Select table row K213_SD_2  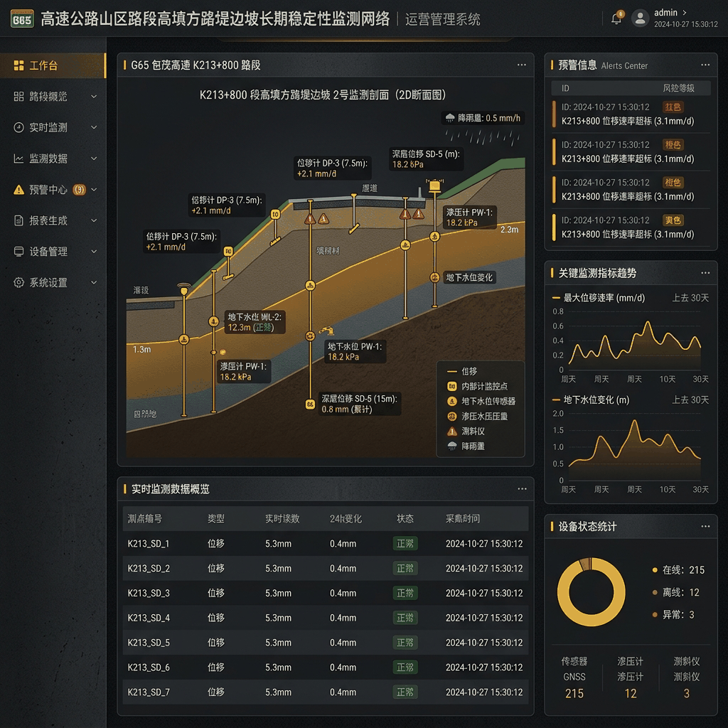(x=326, y=568)
